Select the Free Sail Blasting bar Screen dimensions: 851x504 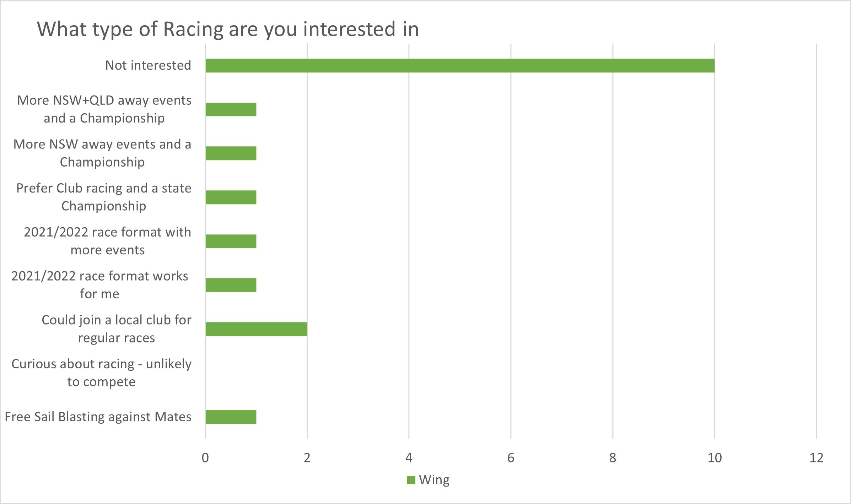point(231,417)
